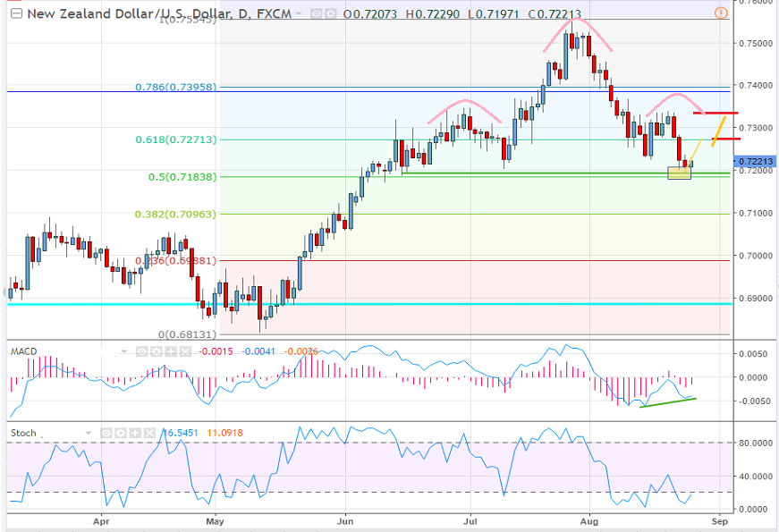The width and height of the screenshot is (779, 532).
Task: Click Stoch value 11.0918
Action: tap(224, 433)
